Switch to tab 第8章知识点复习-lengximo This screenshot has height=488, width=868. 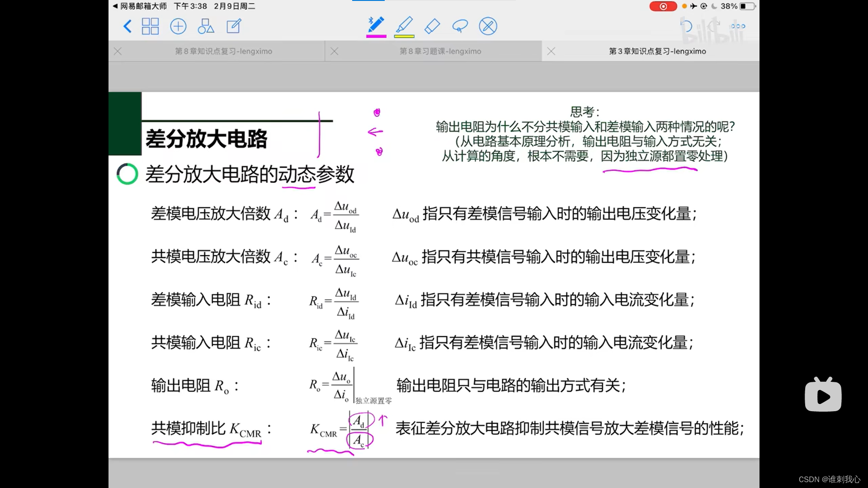coord(223,52)
